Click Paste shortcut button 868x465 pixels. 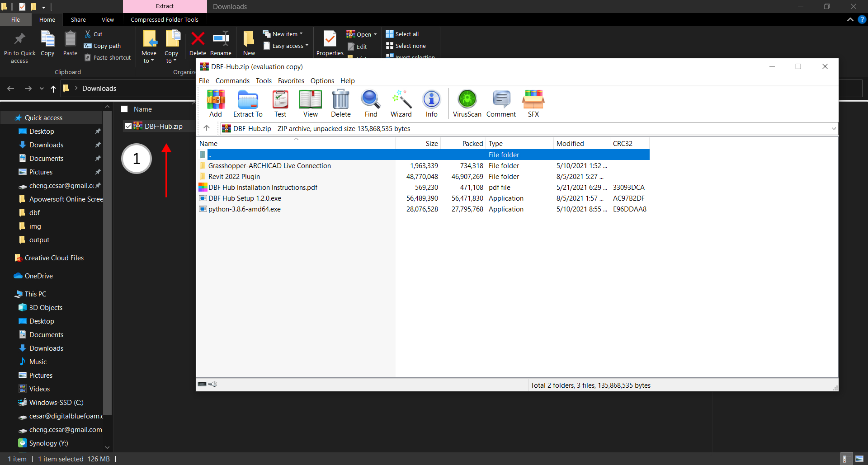pos(108,57)
